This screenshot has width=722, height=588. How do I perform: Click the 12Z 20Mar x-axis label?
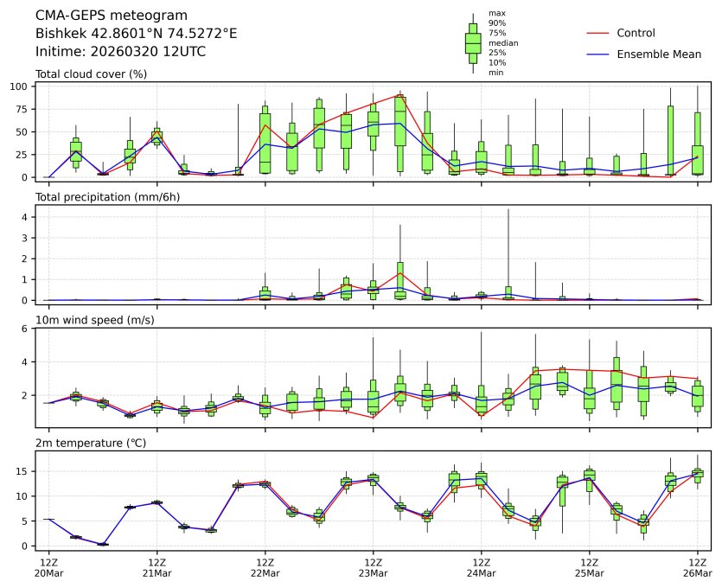pyautogui.click(x=48, y=568)
